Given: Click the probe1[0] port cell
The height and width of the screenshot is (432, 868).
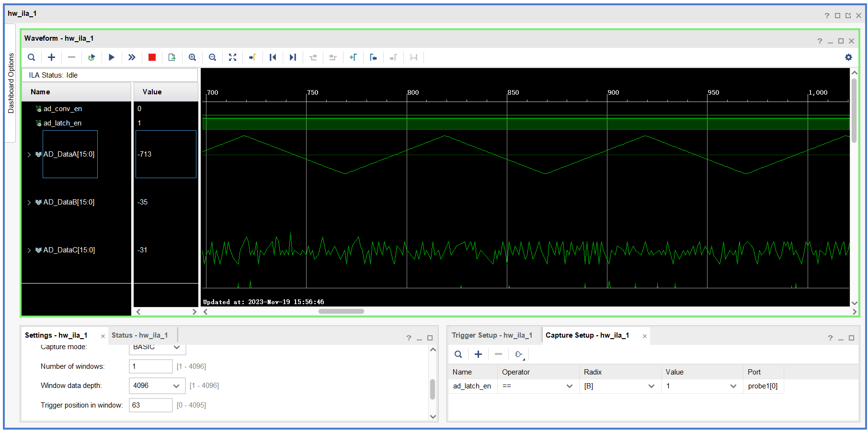Looking at the screenshot, I should tap(763, 386).
